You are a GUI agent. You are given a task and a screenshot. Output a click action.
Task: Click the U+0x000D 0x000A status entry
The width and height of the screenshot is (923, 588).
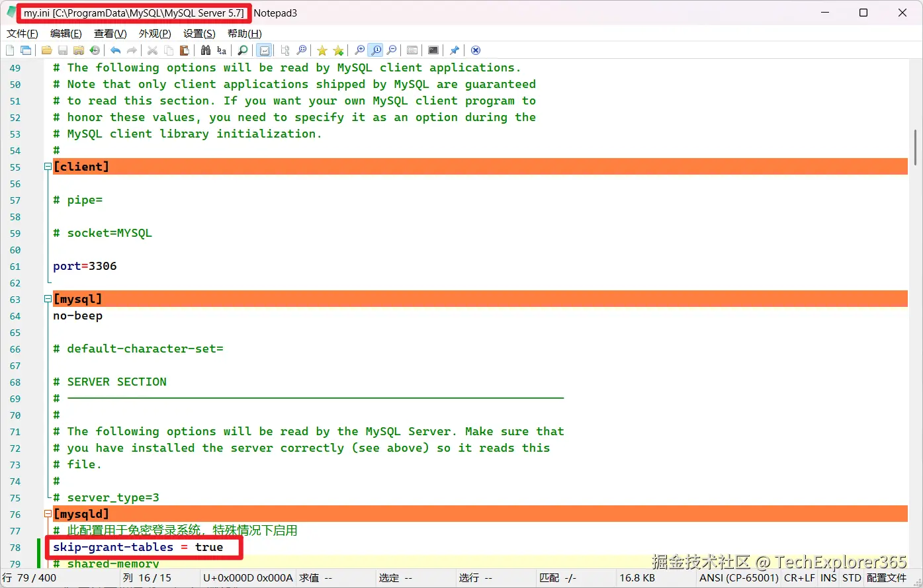point(248,578)
